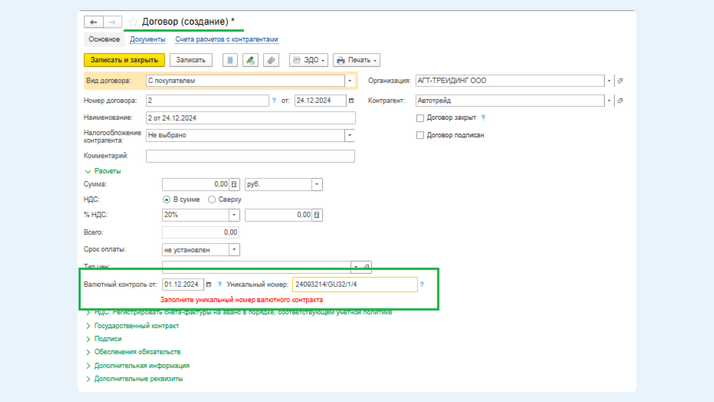Screen dimensions: 714x402
Task: Open the Печать menu button
Action: click(x=356, y=60)
